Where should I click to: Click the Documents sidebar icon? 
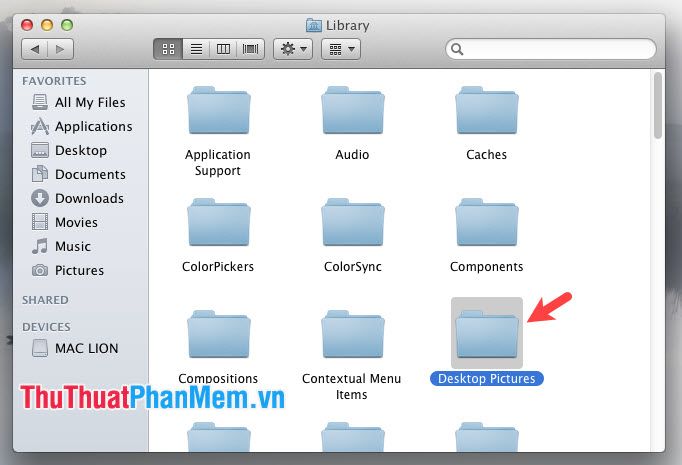coord(40,174)
